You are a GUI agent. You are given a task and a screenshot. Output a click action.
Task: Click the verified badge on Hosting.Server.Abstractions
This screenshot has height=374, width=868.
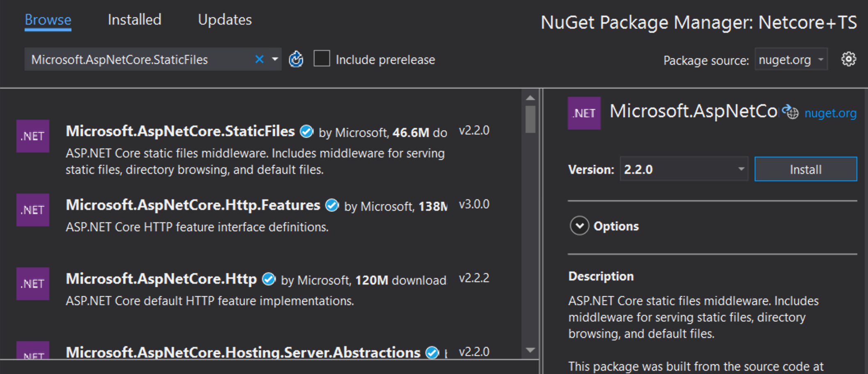432,351
